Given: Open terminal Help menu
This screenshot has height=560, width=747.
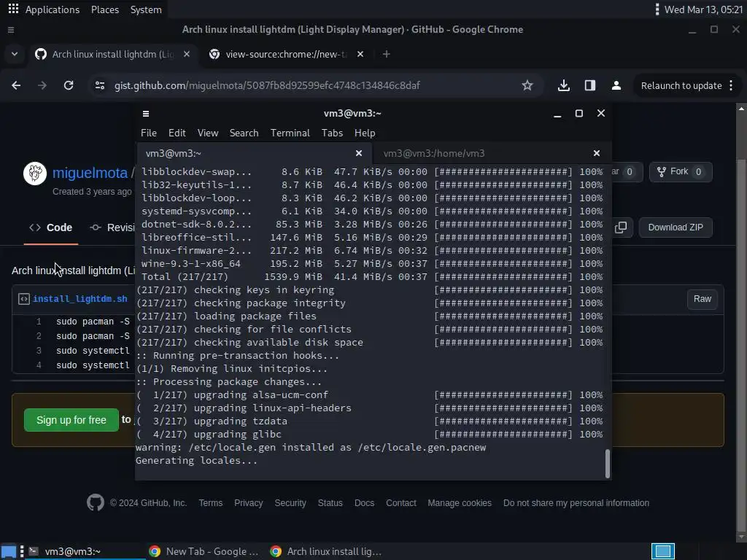Looking at the screenshot, I should point(365,133).
